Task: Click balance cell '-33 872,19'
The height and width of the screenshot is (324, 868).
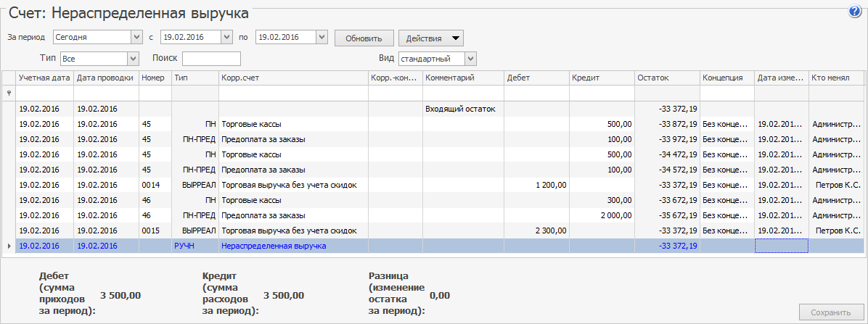Action: tap(667, 125)
